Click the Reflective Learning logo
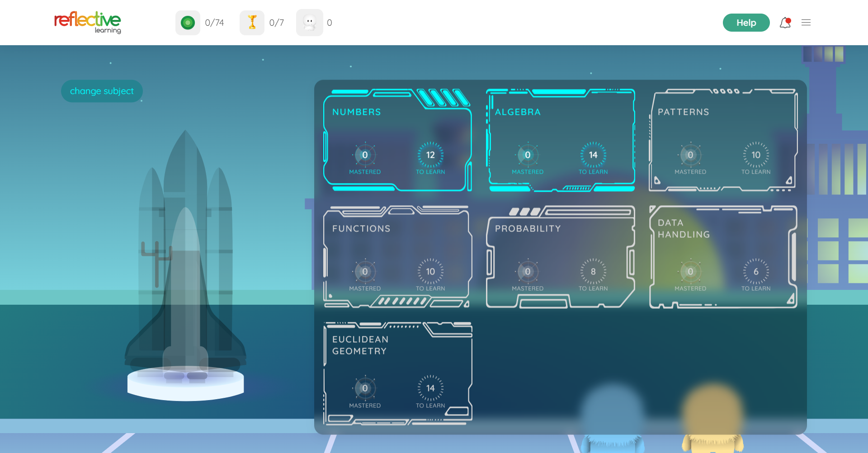The image size is (868, 453). [x=88, y=22]
